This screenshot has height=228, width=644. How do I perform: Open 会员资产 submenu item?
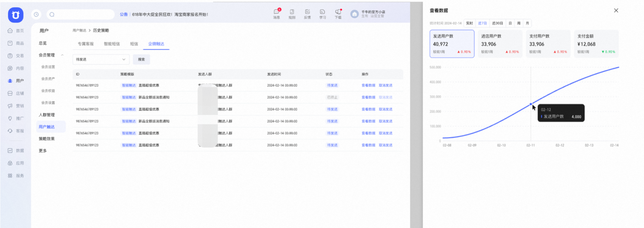click(x=48, y=79)
